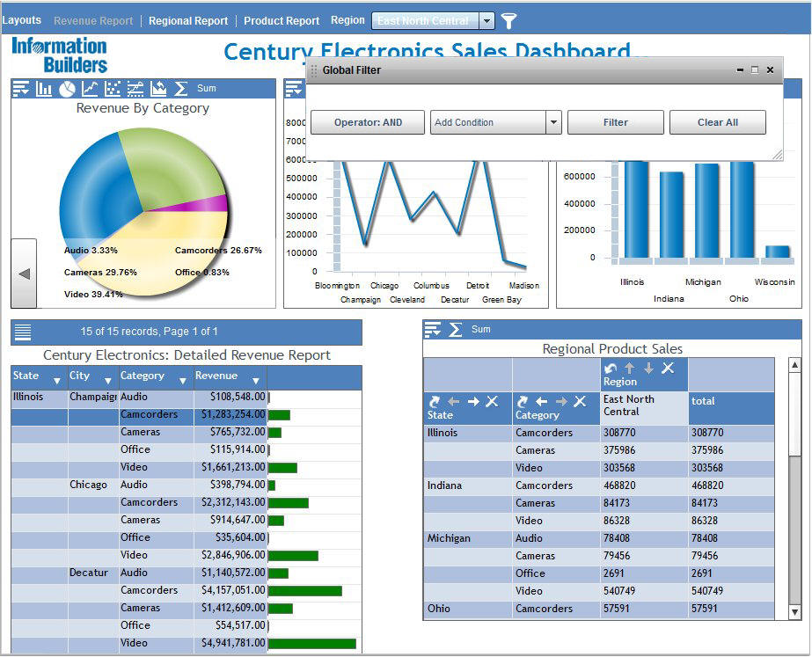Image resolution: width=812 pixels, height=657 pixels.
Task: Click the Regional Product Sales scrollbar thumb
Action: tap(794, 414)
